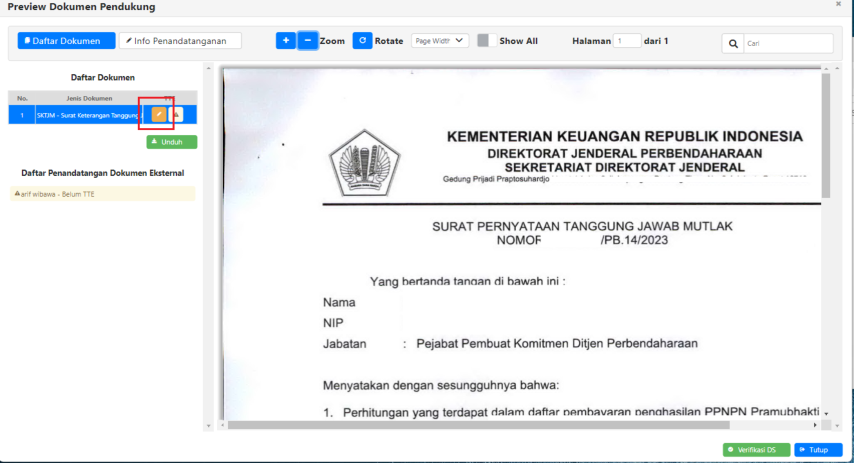
Task: Click the warning triangle icon in TTE column
Action: click(x=176, y=115)
